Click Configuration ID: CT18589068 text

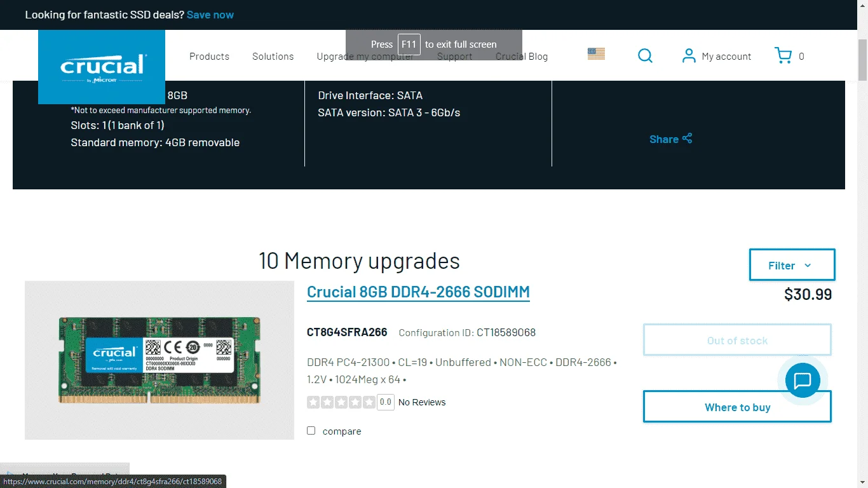tap(467, 332)
